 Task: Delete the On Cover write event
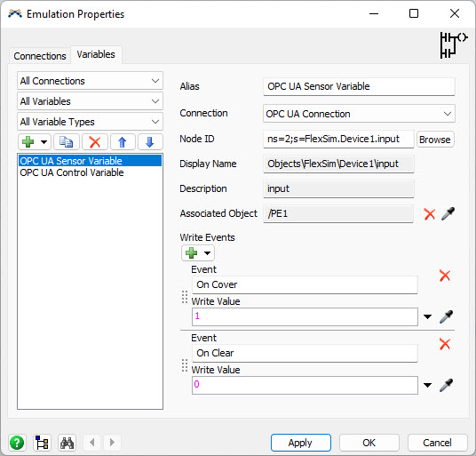click(445, 276)
